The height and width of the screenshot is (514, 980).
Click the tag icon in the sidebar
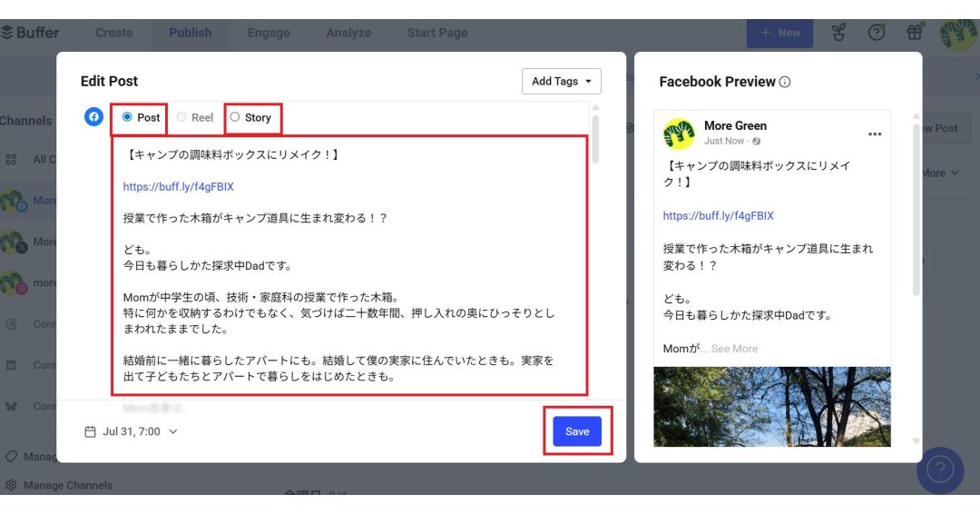click(11, 457)
